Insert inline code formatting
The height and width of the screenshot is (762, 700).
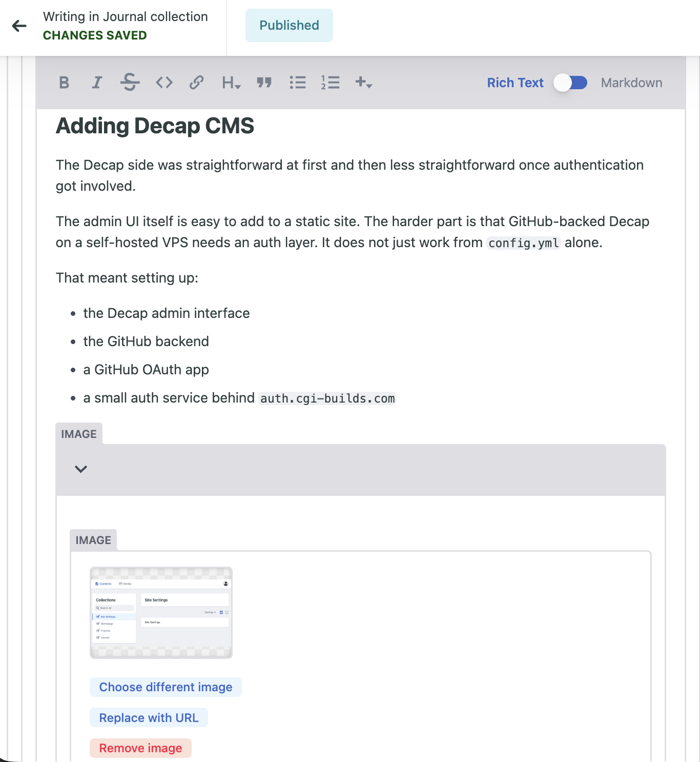pos(164,83)
